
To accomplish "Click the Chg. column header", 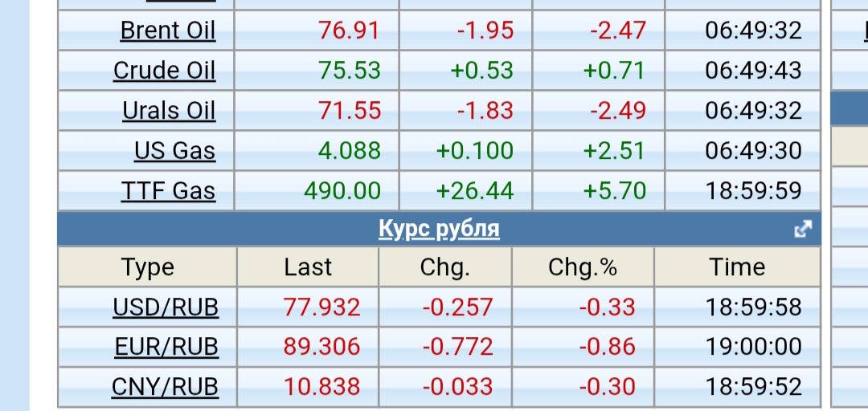I will 445,267.
